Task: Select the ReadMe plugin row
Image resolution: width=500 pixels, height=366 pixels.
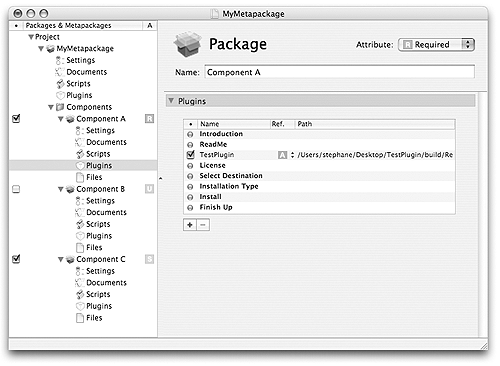Action: 319,145
